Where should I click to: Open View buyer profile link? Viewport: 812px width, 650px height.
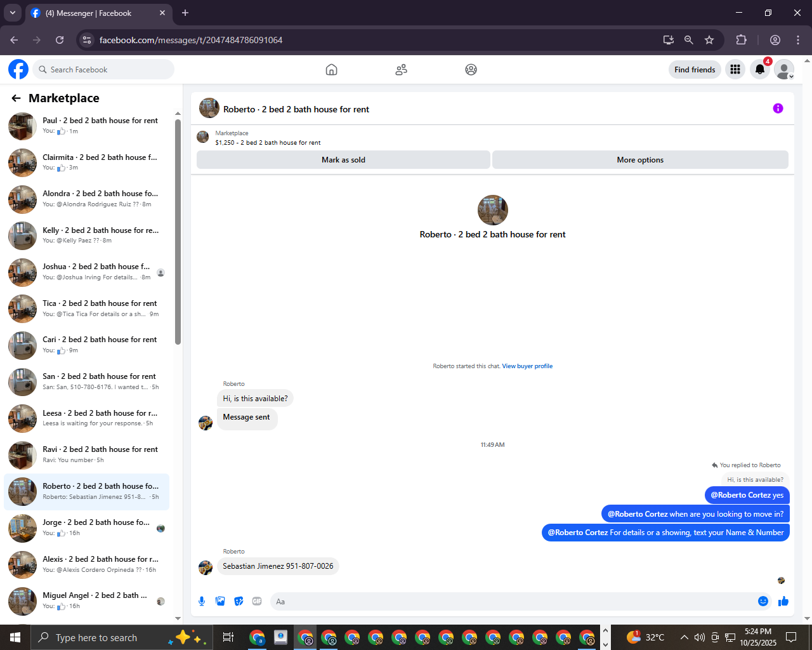coord(527,366)
